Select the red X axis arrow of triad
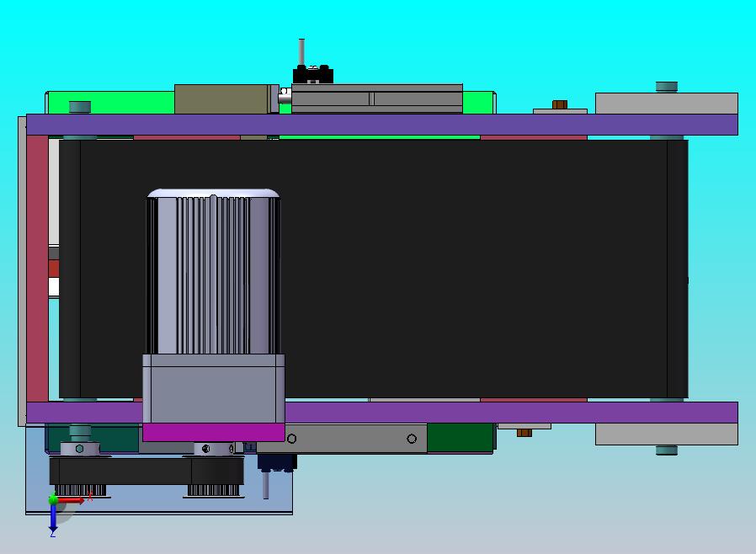This screenshot has width=756, height=554. click(72, 500)
